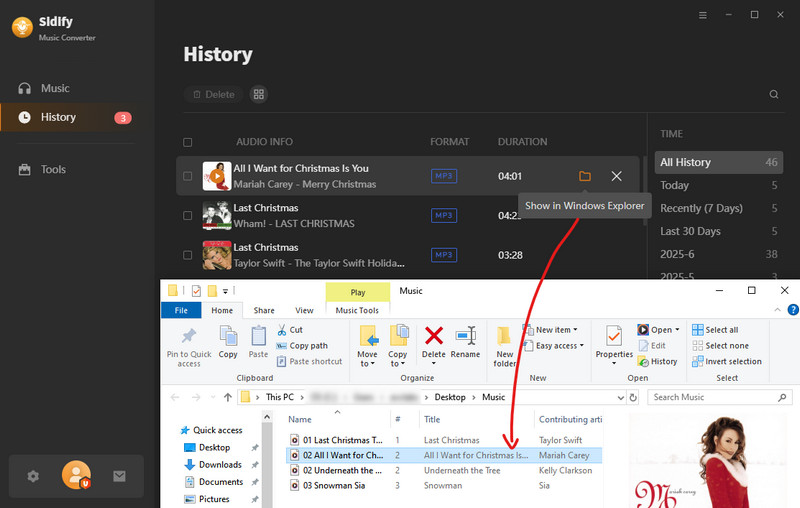Check the All I Want for Christmas row
This screenshot has height=508, width=800.
pyautogui.click(x=188, y=176)
